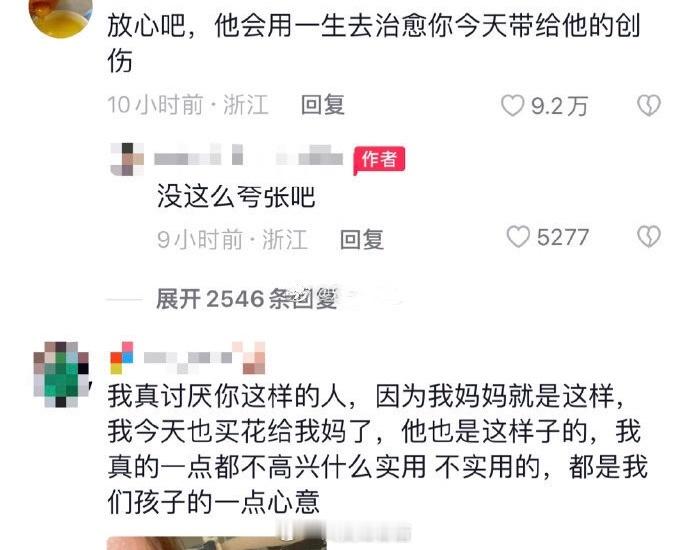Image resolution: width=690 pixels, height=550 pixels.
Task: Click the 9.2万 like count
Action: [559, 106]
